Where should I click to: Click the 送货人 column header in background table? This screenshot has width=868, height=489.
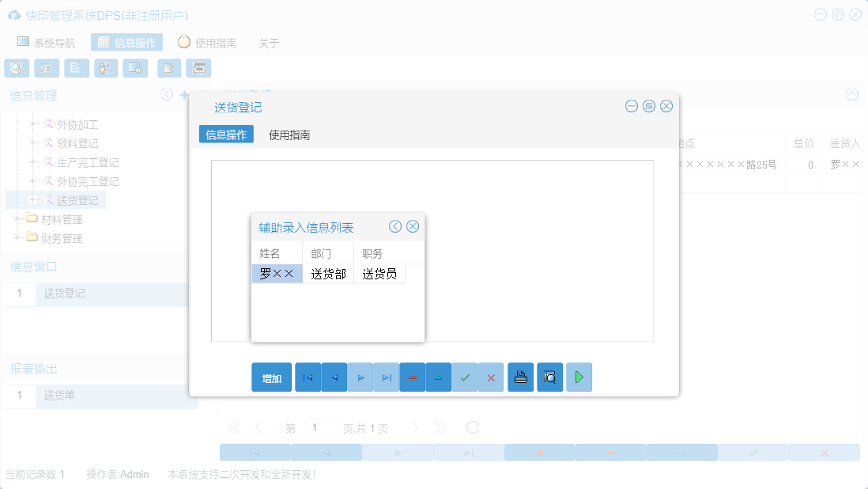coord(845,143)
